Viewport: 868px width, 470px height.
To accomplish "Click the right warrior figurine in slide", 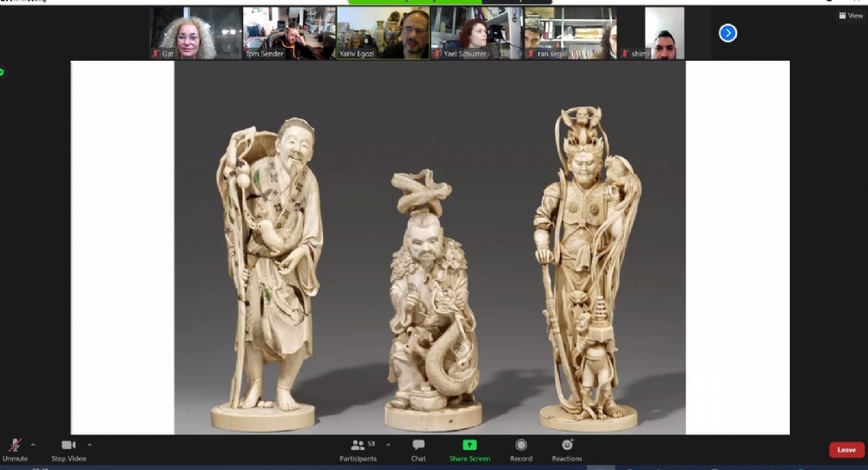I will [x=589, y=268].
